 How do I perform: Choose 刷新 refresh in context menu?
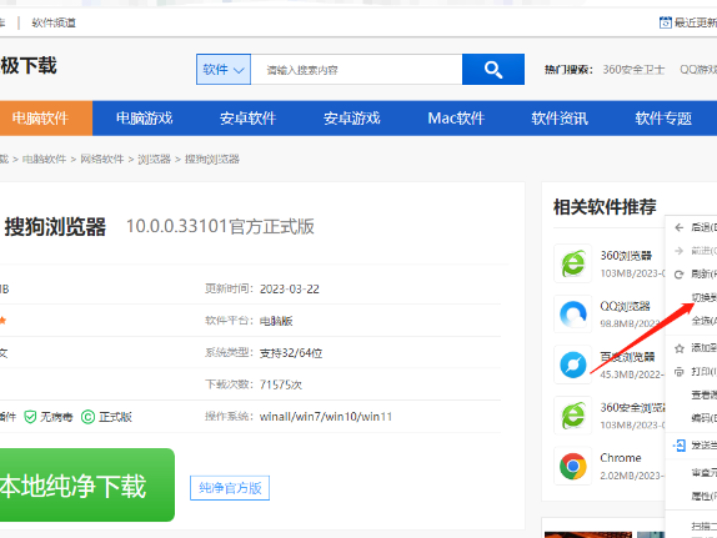(x=679, y=274)
